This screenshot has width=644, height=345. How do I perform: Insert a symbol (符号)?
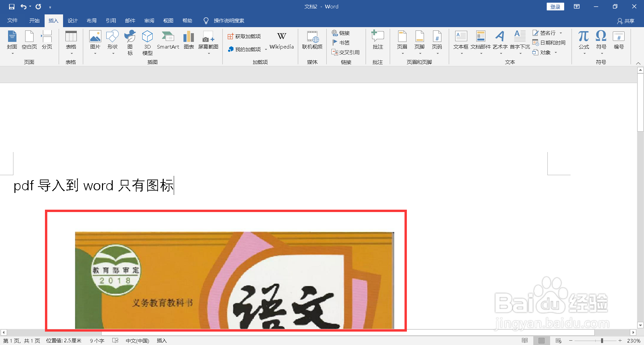[601, 43]
